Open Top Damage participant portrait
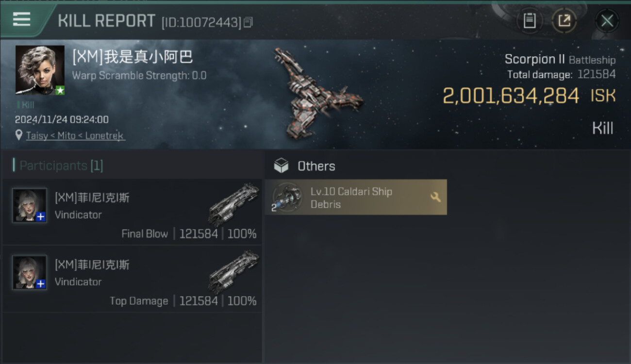Image resolution: width=631 pixels, height=364 pixels. pyautogui.click(x=30, y=272)
